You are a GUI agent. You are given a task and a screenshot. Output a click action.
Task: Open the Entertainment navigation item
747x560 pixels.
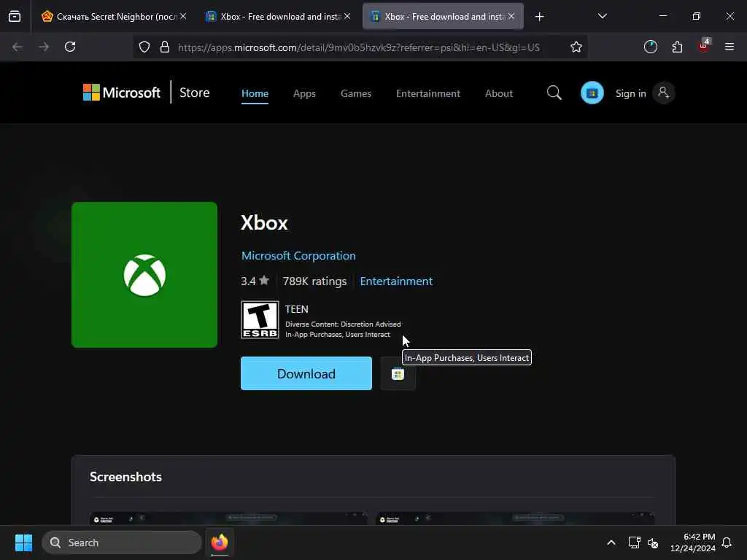click(x=427, y=93)
